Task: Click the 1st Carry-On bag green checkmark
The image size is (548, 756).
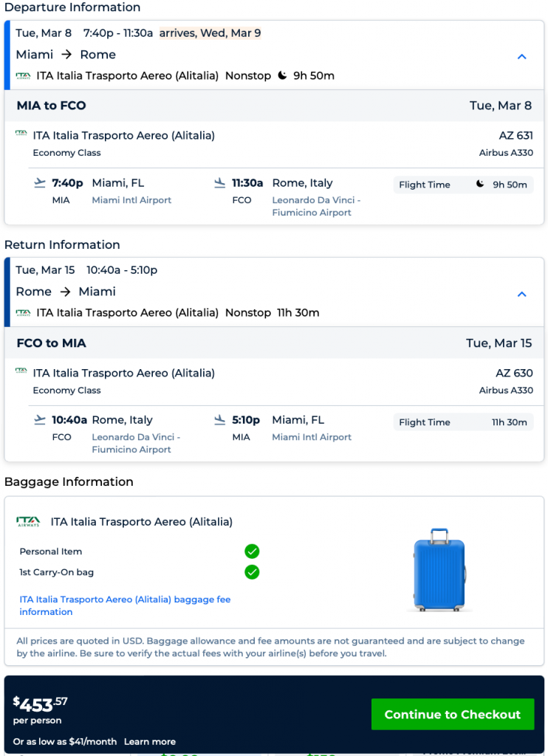Action: pyautogui.click(x=252, y=572)
